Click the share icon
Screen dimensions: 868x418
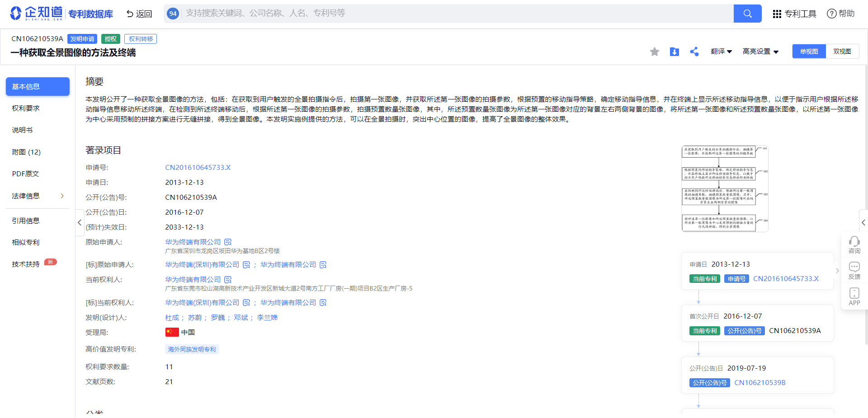pyautogui.click(x=694, y=52)
